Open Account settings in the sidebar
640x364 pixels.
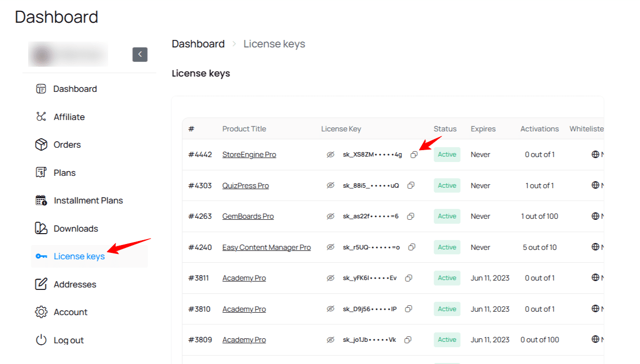pyautogui.click(x=71, y=312)
